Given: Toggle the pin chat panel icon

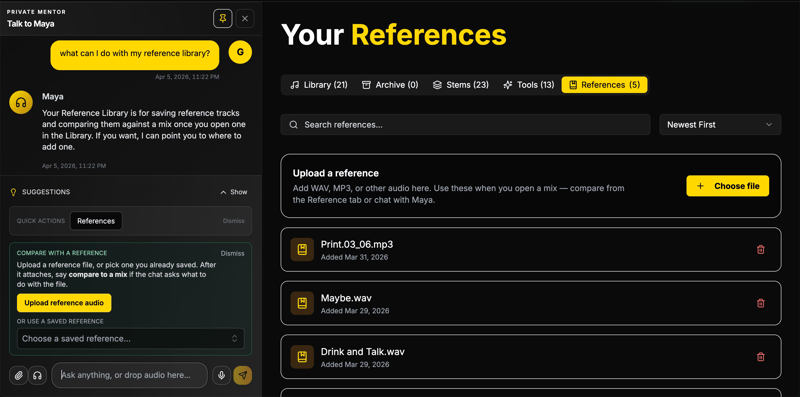Looking at the screenshot, I should tap(222, 19).
